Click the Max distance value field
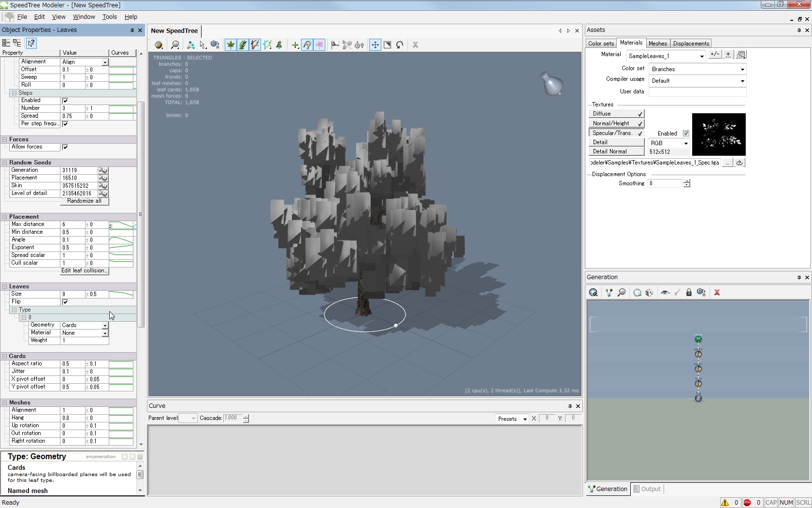Screen dimensions: 812x508 pos(72,224)
